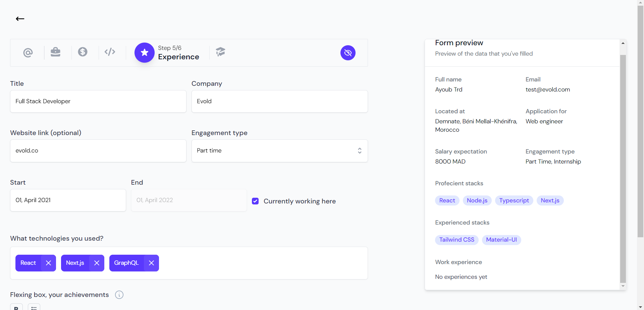Open the briefcase step icon
This screenshot has height=310, width=644.
(x=55, y=52)
